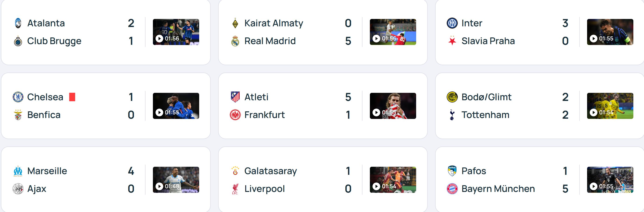Click the Inter club logo
Viewport: 644px width, 212px height.
coord(452,23)
